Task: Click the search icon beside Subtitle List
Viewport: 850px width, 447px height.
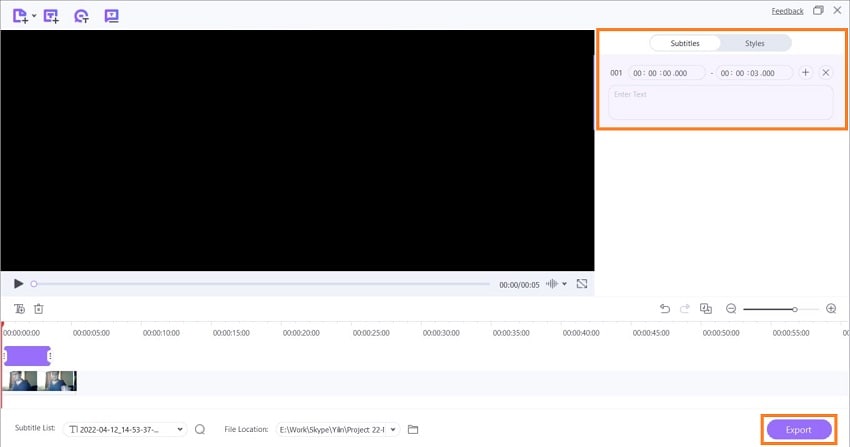Action: point(200,429)
